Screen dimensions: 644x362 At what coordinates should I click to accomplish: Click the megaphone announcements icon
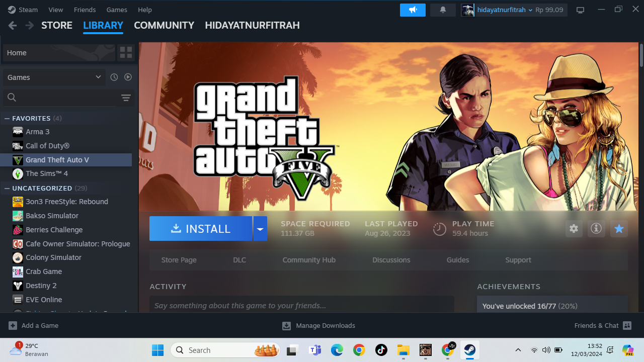[x=413, y=10]
